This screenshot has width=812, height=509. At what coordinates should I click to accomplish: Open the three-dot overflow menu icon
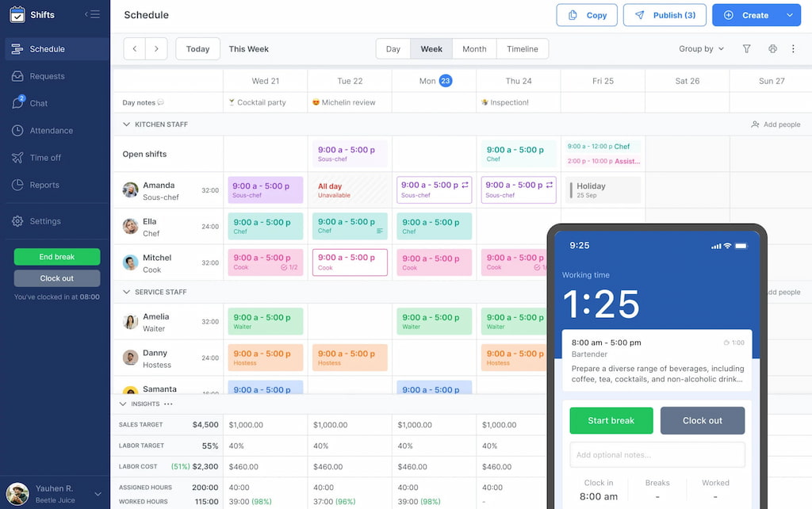point(792,48)
